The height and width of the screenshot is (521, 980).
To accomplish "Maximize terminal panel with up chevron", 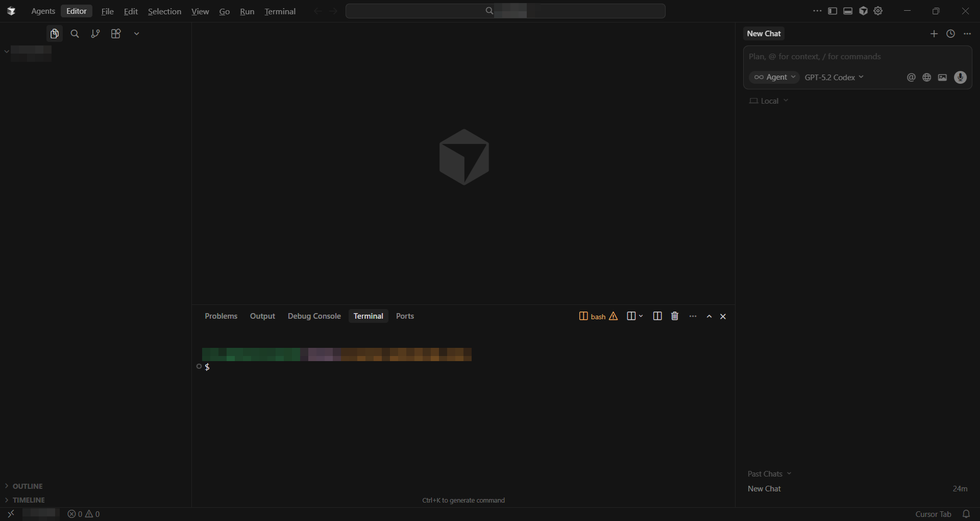I will pos(709,317).
